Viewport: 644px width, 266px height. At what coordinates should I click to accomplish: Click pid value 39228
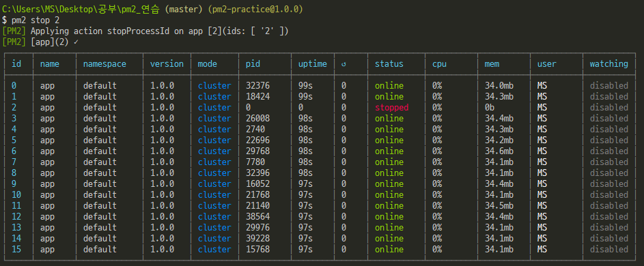(258, 238)
